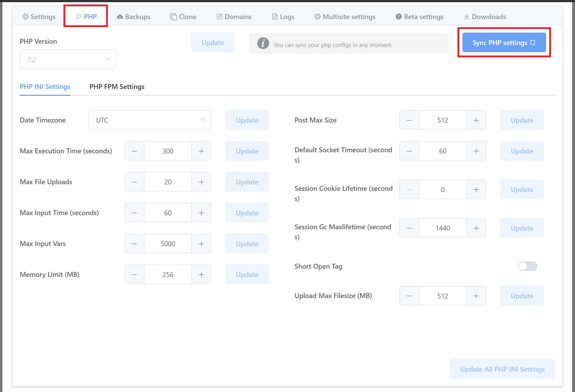575x392 pixels.
Task: Expand the Date Timezone dropdown
Action: [150, 120]
